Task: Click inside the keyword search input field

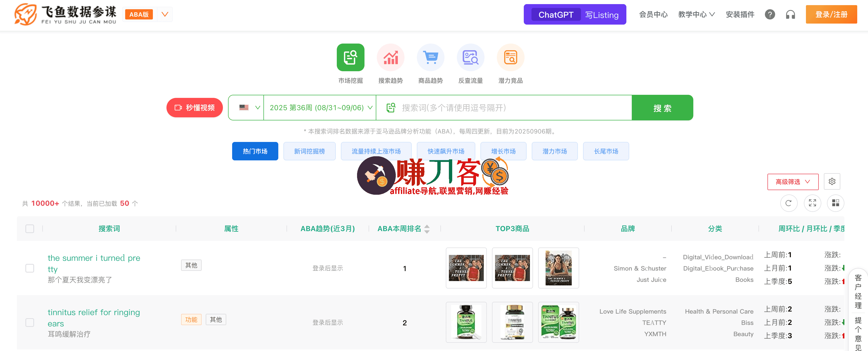Action: click(489, 107)
